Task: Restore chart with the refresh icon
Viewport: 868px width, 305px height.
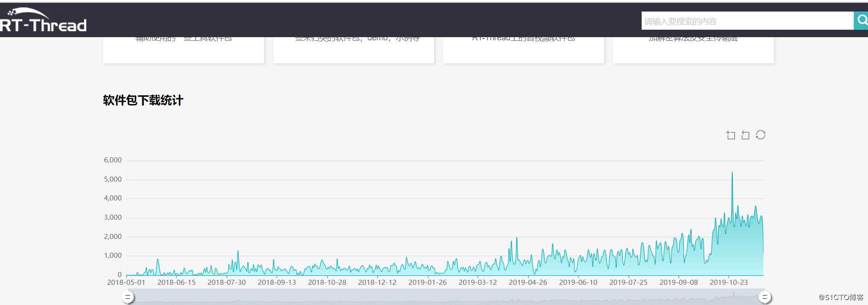Action: pyautogui.click(x=761, y=135)
